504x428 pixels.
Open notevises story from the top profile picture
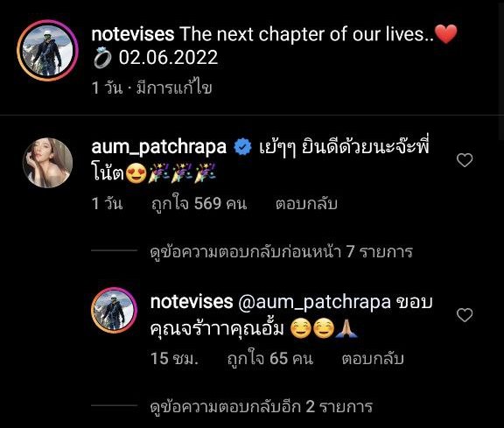[47, 51]
